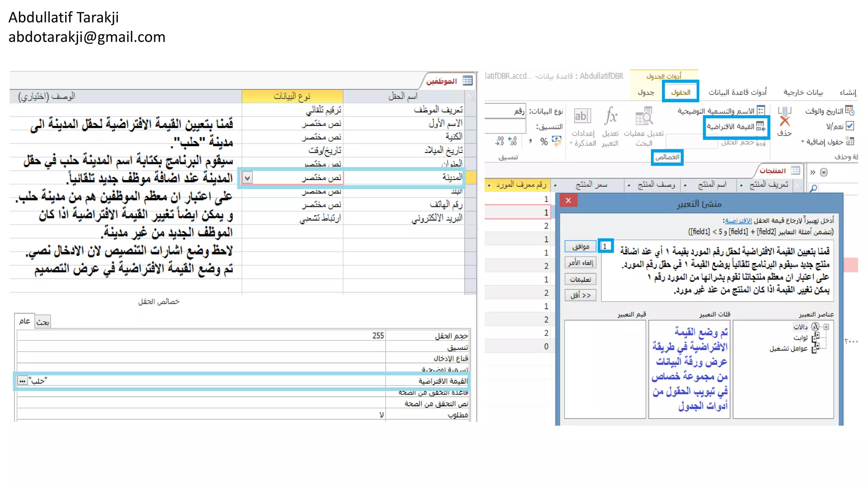The height and width of the screenshot is (488, 868).
Task: Click the Delete (حذف) red X icon
Action: pyautogui.click(x=785, y=122)
